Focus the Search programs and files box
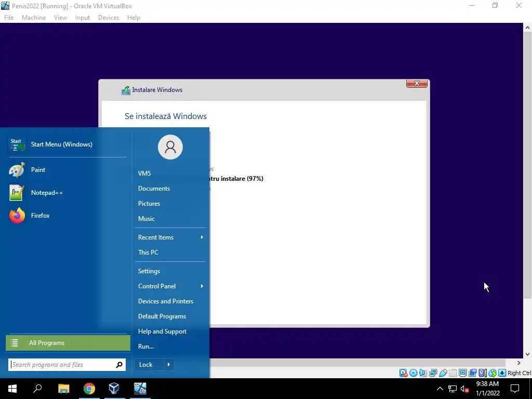The height and width of the screenshot is (399, 532). (67, 365)
